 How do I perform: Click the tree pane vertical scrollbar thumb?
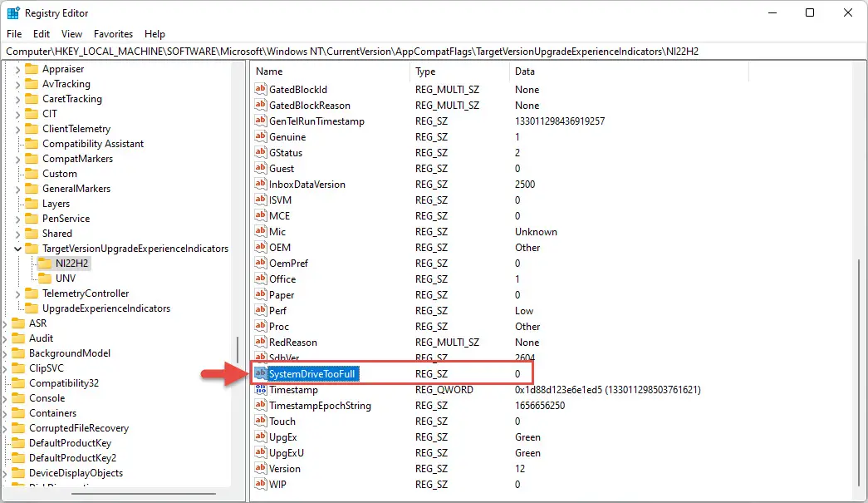238,349
